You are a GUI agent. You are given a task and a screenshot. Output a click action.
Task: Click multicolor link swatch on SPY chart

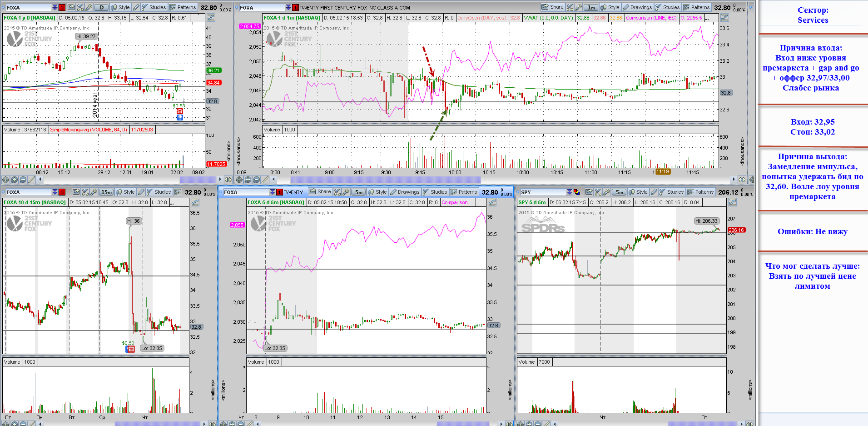[x=577, y=192]
